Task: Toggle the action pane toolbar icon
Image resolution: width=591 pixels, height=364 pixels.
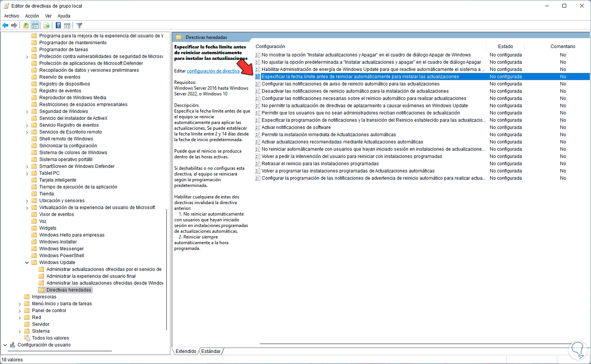Action: [67, 26]
